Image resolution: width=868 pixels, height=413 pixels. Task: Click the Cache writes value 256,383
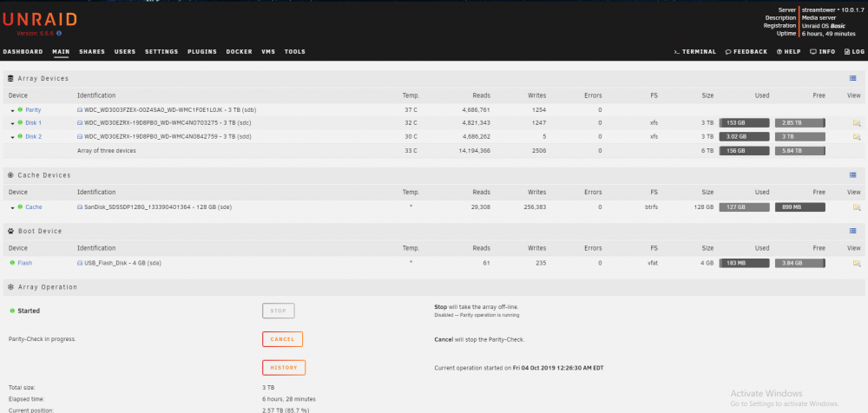point(534,207)
